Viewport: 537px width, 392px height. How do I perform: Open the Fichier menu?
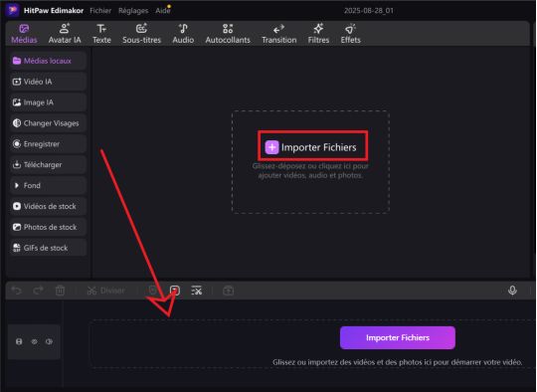[x=100, y=11]
